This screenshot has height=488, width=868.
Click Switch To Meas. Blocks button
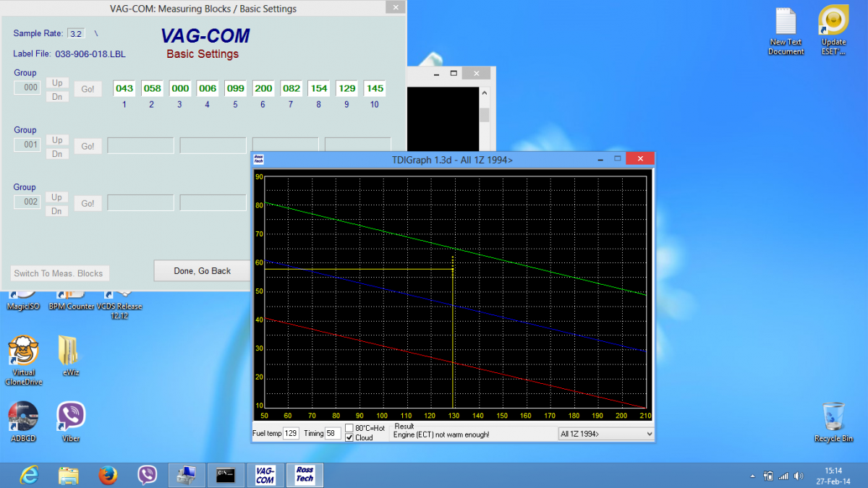point(60,273)
